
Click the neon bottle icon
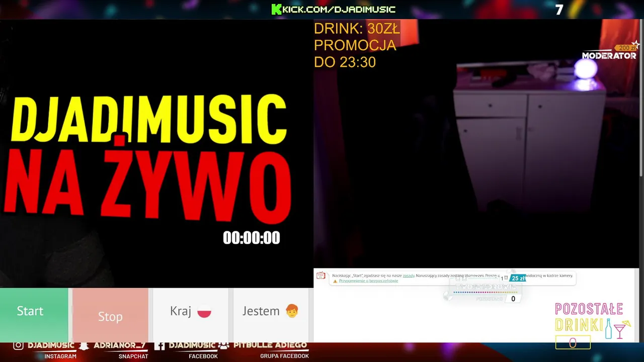609,328
